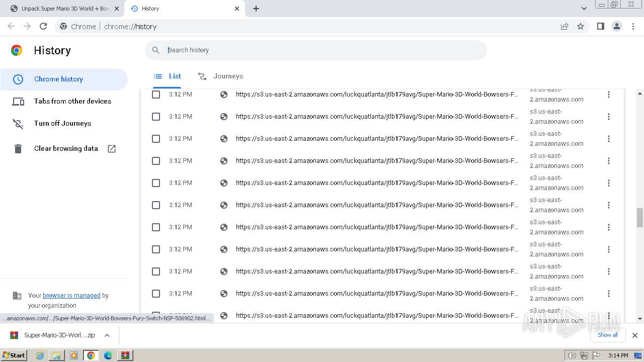The width and height of the screenshot is (644, 362).
Task: Open Chrome's three-dot customize menu
Action: [x=633, y=26]
